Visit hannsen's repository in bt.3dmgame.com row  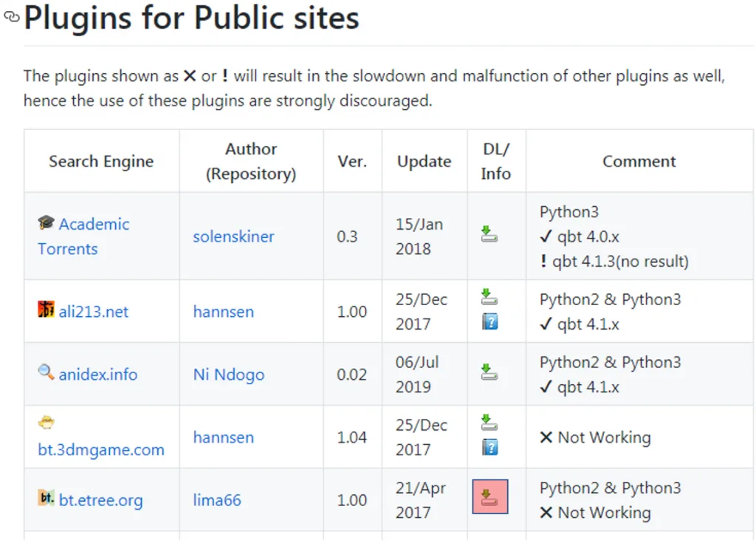point(223,437)
